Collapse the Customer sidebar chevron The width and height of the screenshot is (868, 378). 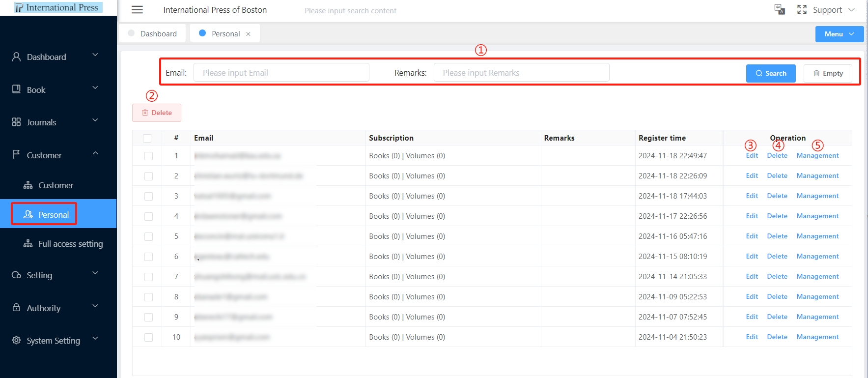pos(95,153)
